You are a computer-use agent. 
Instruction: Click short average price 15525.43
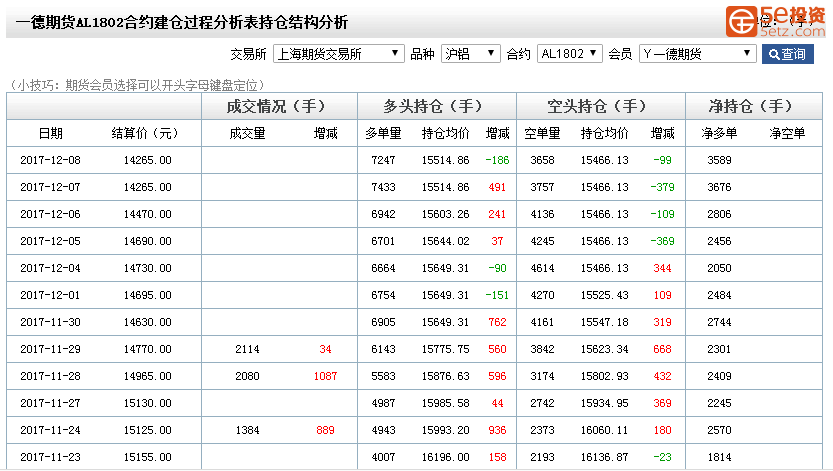point(605,295)
